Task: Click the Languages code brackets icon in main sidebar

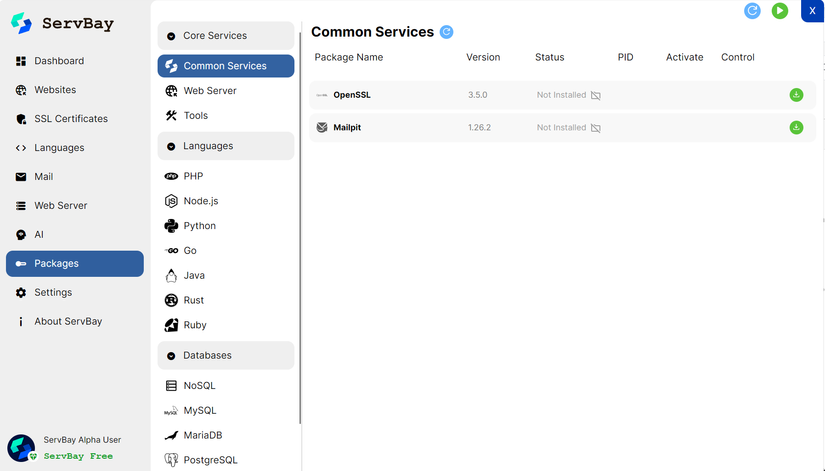Action: (21, 148)
